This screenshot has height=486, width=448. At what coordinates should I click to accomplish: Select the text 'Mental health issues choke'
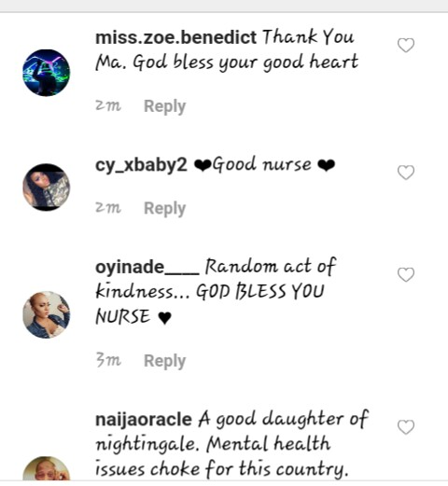[x=213, y=456]
